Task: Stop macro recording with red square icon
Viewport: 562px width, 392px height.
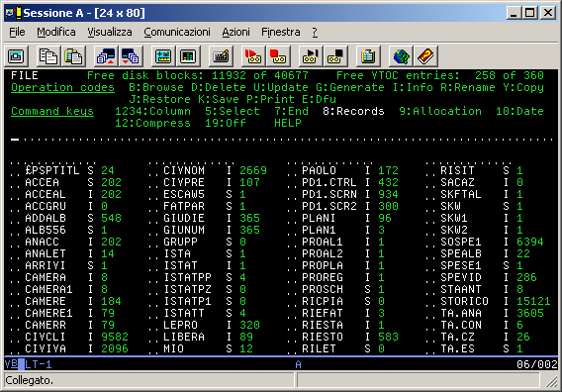Action: click(278, 56)
